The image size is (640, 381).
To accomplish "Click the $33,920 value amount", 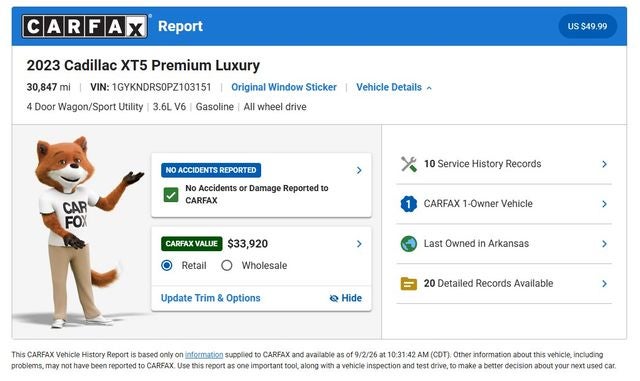I will point(247,244).
